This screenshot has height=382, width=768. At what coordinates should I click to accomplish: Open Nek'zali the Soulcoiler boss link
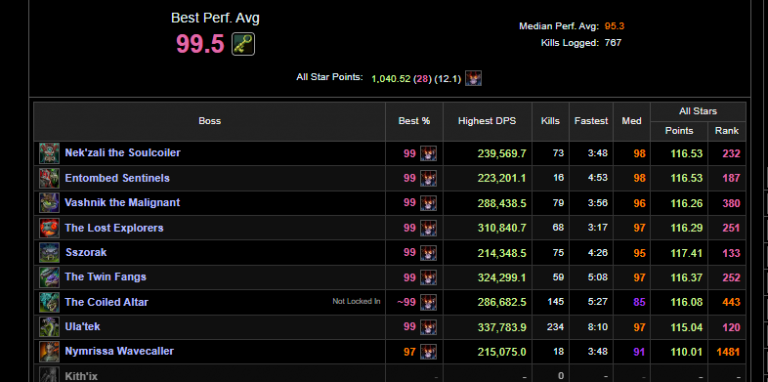coord(122,153)
